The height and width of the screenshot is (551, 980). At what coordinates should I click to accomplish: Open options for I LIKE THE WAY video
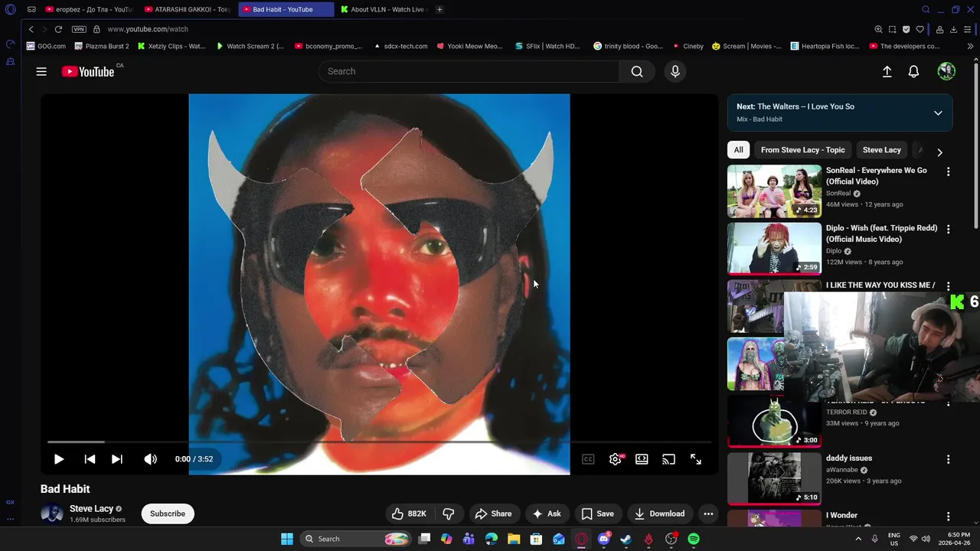click(948, 286)
